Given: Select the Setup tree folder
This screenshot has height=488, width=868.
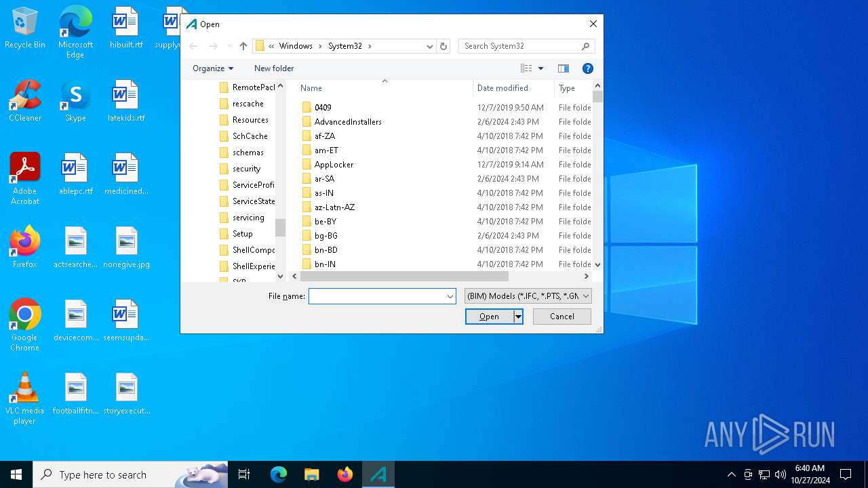Looking at the screenshot, I should pos(242,234).
